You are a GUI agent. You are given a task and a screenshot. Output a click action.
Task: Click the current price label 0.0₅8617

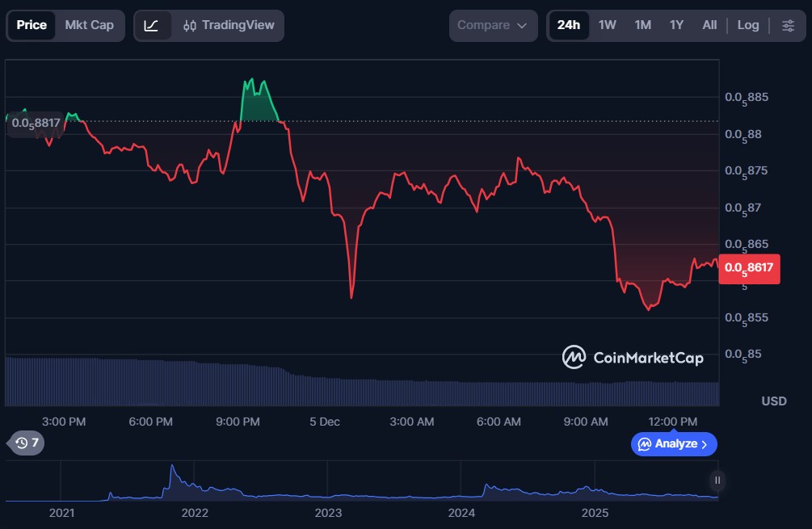pos(751,267)
